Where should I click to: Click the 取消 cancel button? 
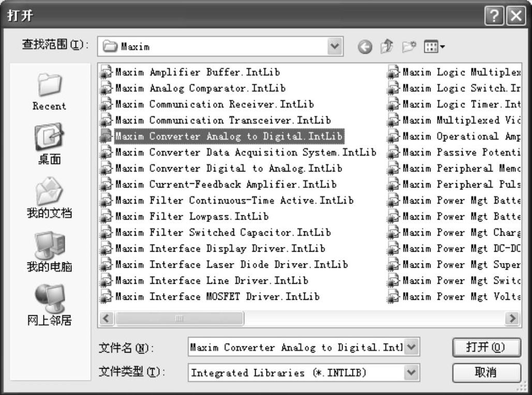pos(486,373)
